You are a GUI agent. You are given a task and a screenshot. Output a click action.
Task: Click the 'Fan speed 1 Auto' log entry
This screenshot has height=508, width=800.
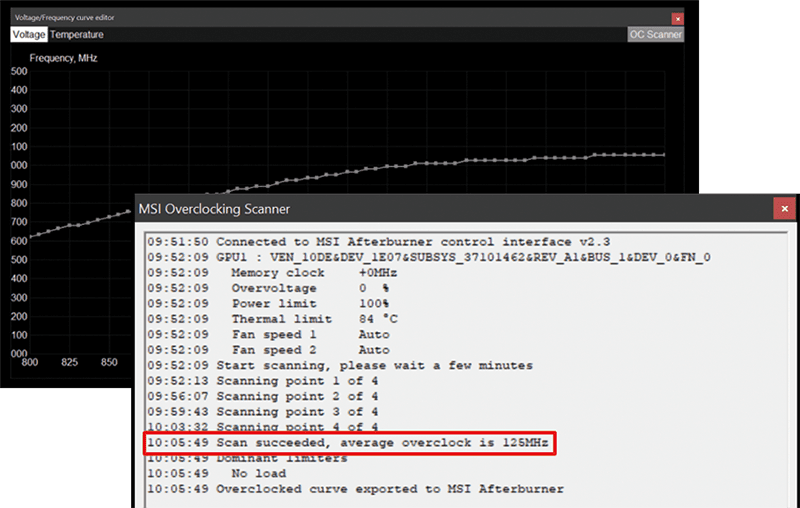coord(268,335)
